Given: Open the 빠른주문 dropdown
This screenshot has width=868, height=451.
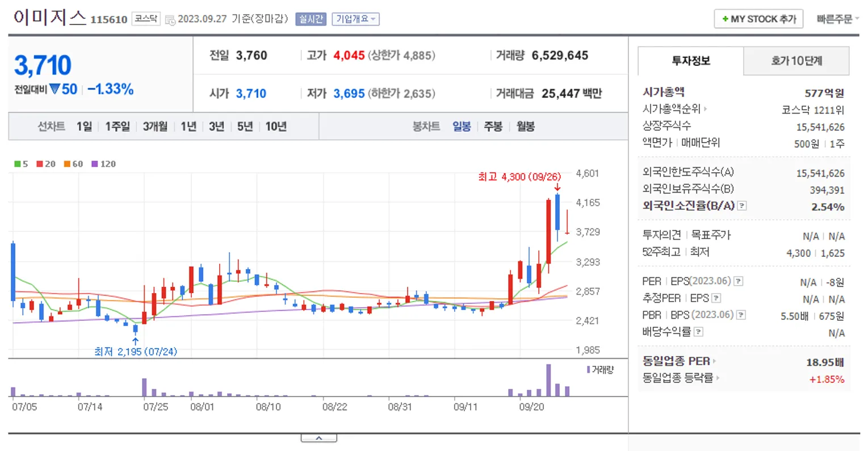Looking at the screenshot, I should [837, 19].
